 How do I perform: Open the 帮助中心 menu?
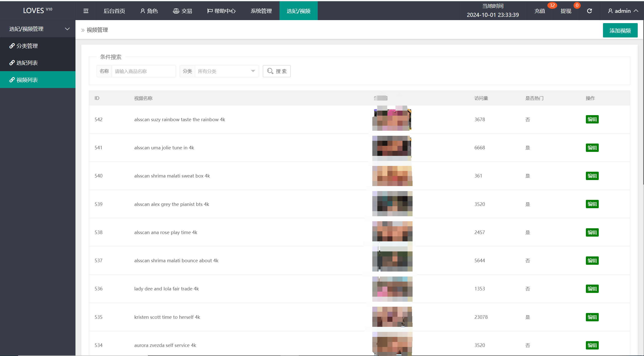(x=221, y=11)
